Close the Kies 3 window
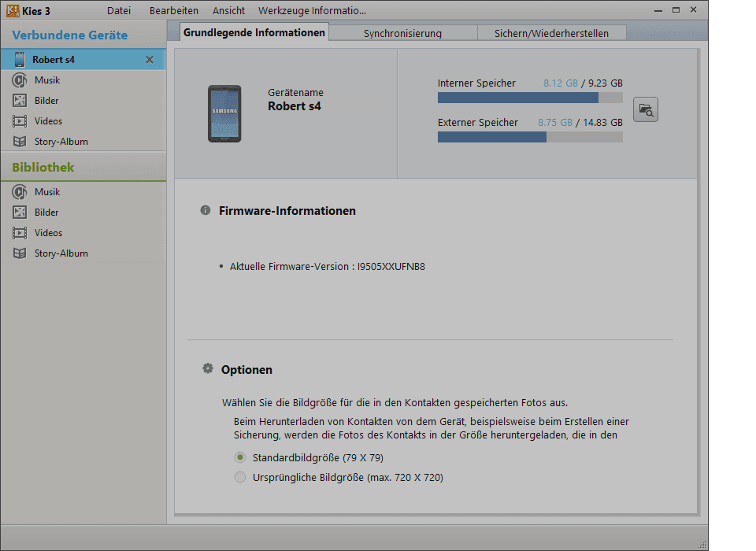Image resolution: width=756 pixels, height=551 pixels. (x=693, y=9)
